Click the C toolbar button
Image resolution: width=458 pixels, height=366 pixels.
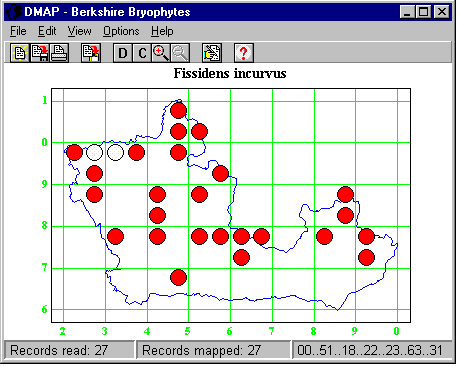click(142, 53)
